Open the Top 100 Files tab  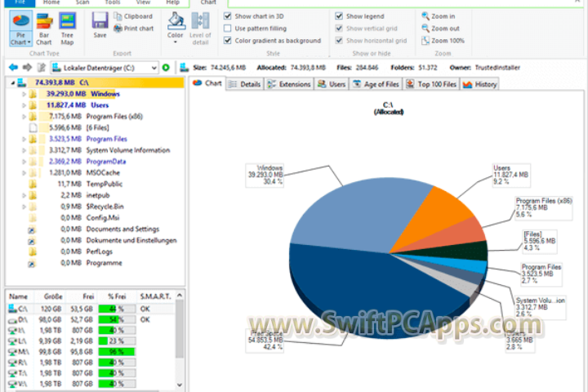coord(431,84)
